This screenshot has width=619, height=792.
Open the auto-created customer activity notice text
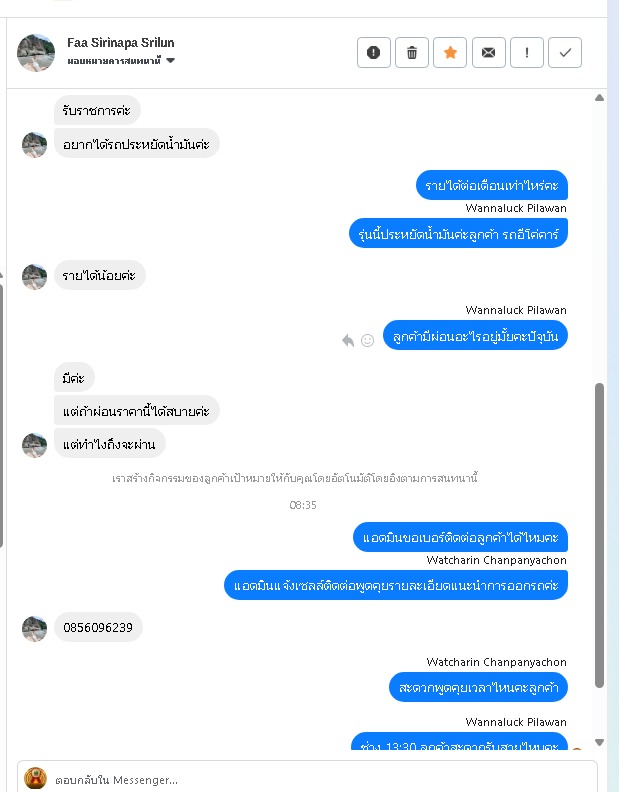tap(295, 478)
